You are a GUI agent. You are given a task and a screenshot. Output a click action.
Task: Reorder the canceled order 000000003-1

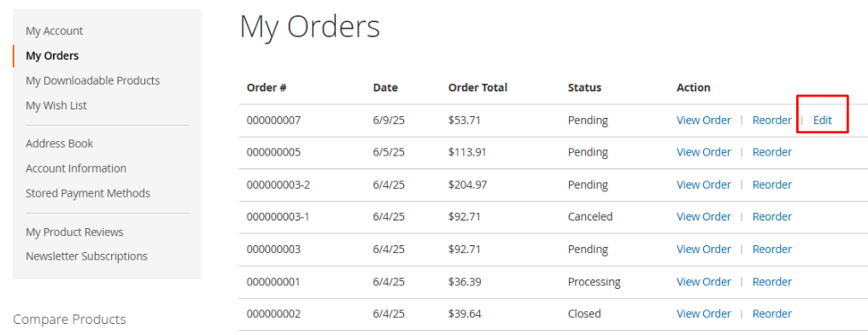tap(771, 216)
